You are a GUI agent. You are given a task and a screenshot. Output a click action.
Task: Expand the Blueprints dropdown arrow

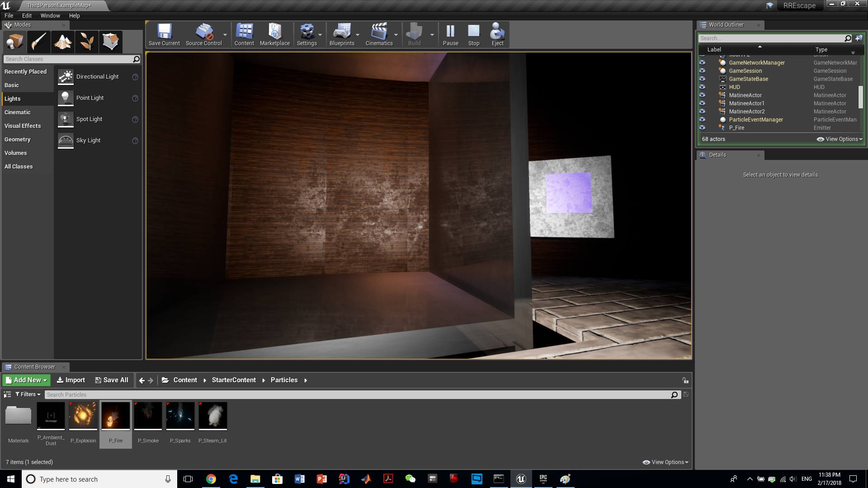pos(358,35)
